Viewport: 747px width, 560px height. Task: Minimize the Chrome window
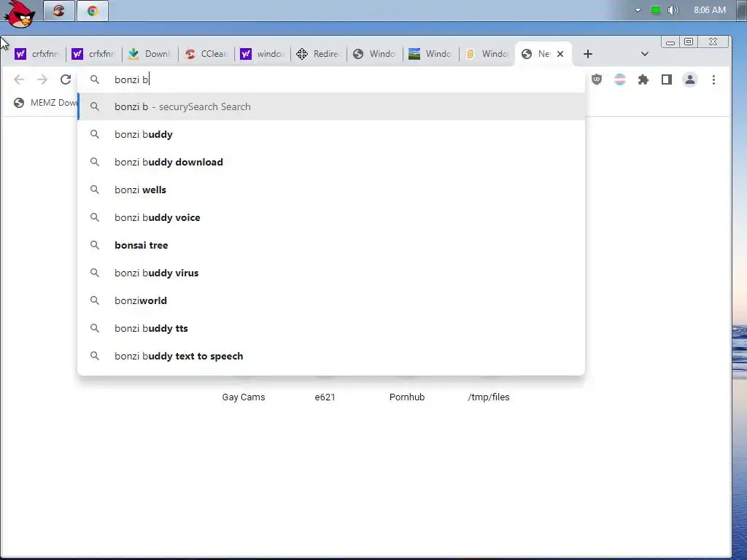(x=670, y=42)
